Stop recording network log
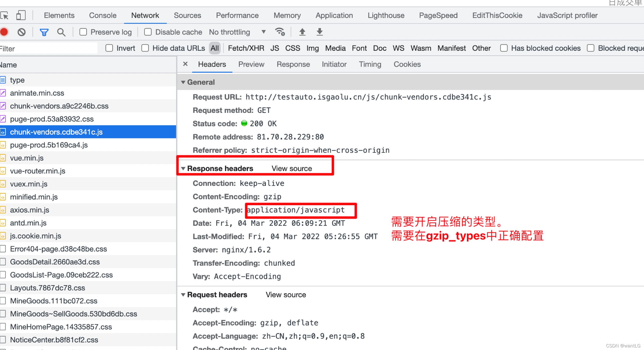This screenshot has width=644, height=350. [4, 32]
